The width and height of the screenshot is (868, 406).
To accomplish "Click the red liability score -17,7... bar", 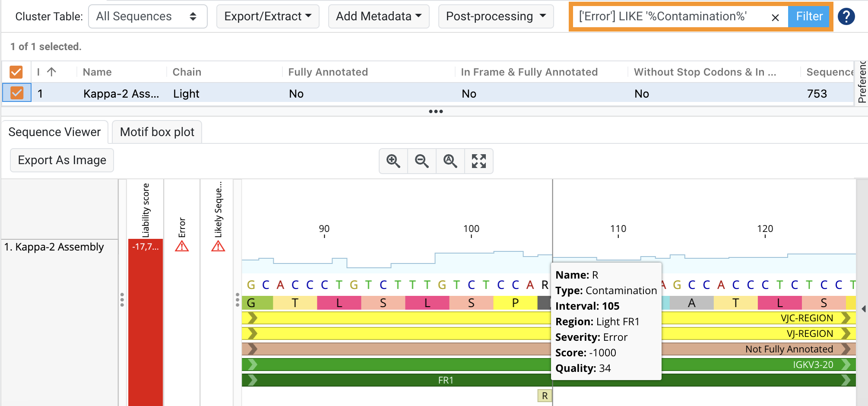I will click(146, 322).
